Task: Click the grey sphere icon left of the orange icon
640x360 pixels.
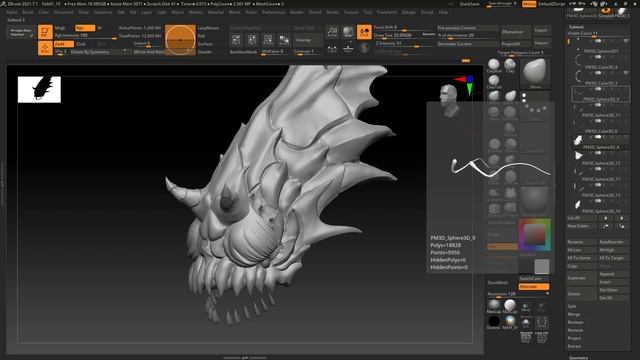Action: [x=348, y=32]
